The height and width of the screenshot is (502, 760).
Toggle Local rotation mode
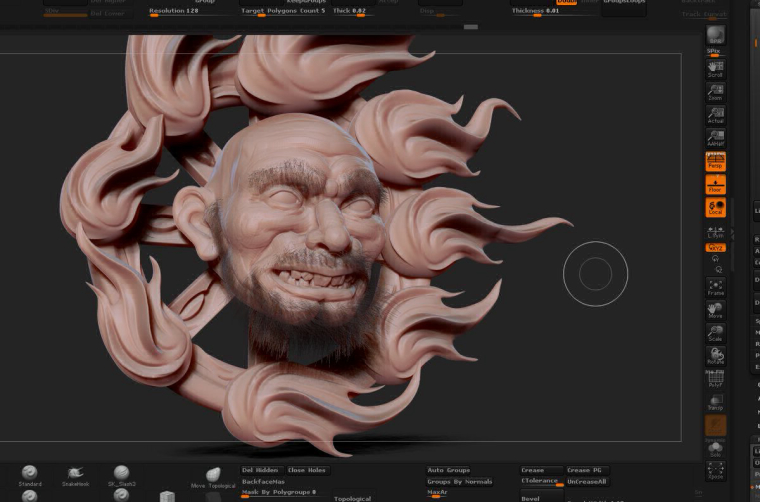coord(715,207)
